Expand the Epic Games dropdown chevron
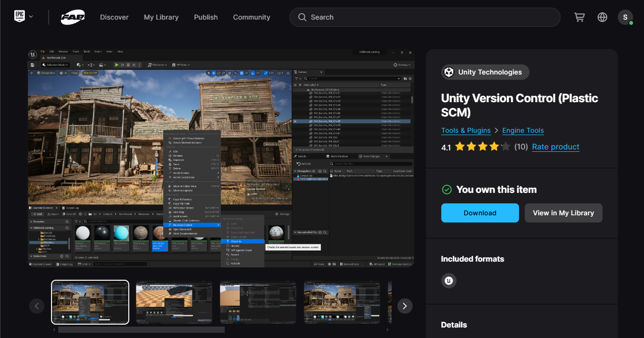Screen dimensions: 644x338 pos(31,17)
